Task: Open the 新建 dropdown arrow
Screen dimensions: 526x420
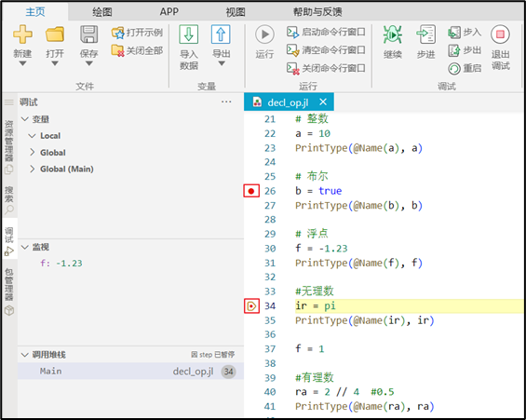Action: 22,63
